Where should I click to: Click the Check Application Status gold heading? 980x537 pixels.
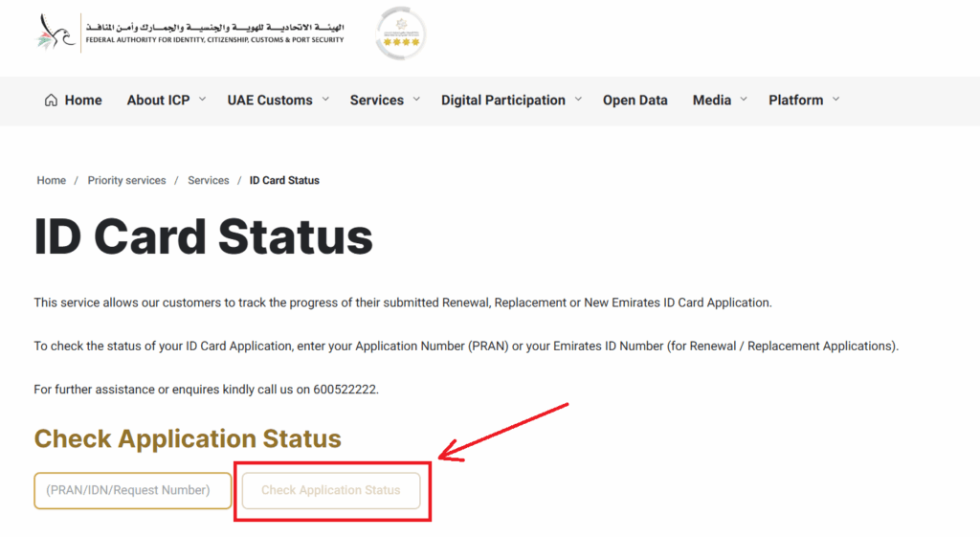tap(188, 438)
